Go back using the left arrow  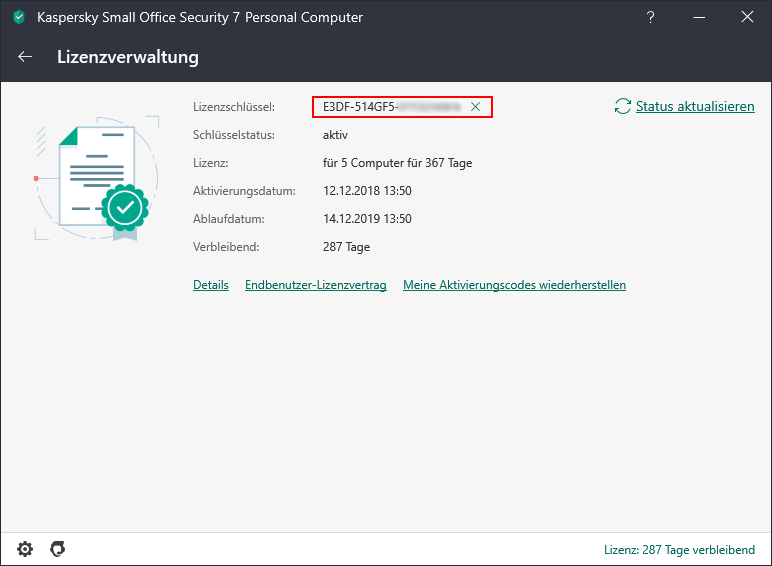(26, 57)
